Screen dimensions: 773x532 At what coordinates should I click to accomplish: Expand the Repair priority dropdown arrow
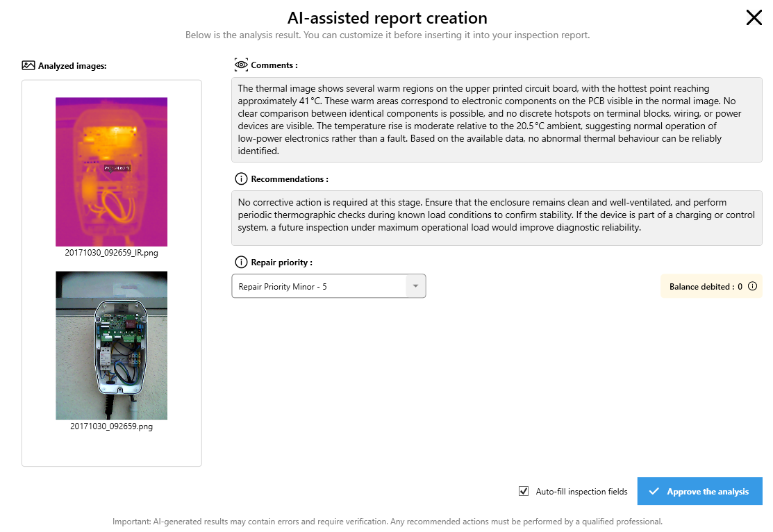pos(415,286)
